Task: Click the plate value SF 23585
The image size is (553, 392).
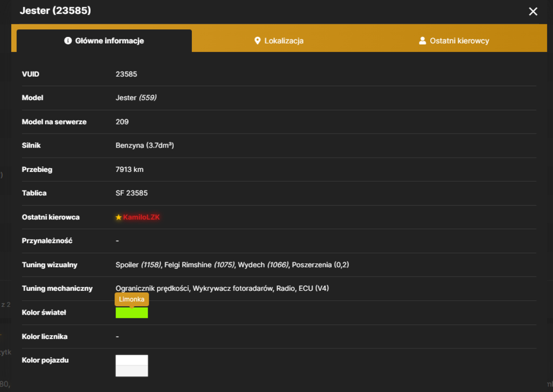Action: tap(132, 193)
